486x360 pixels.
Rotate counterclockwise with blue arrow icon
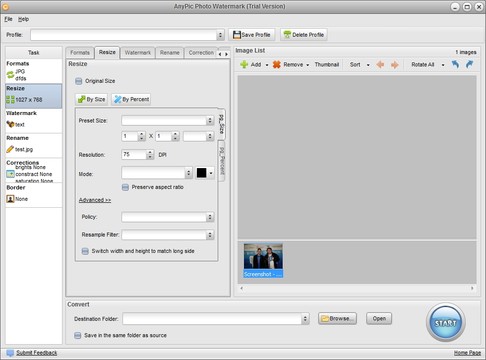click(455, 64)
